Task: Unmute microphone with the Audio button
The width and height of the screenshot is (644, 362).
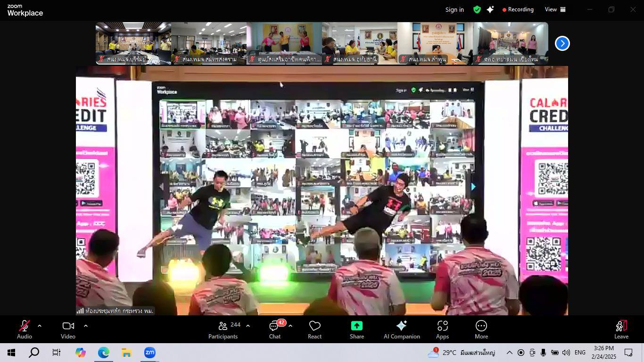Action: [24, 329]
